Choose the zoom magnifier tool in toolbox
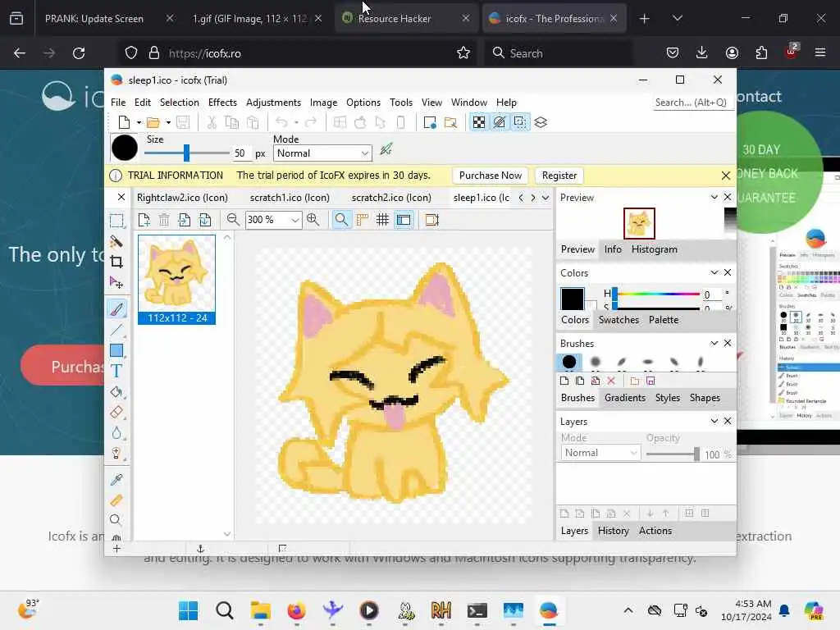840x630 pixels. coord(115,520)
